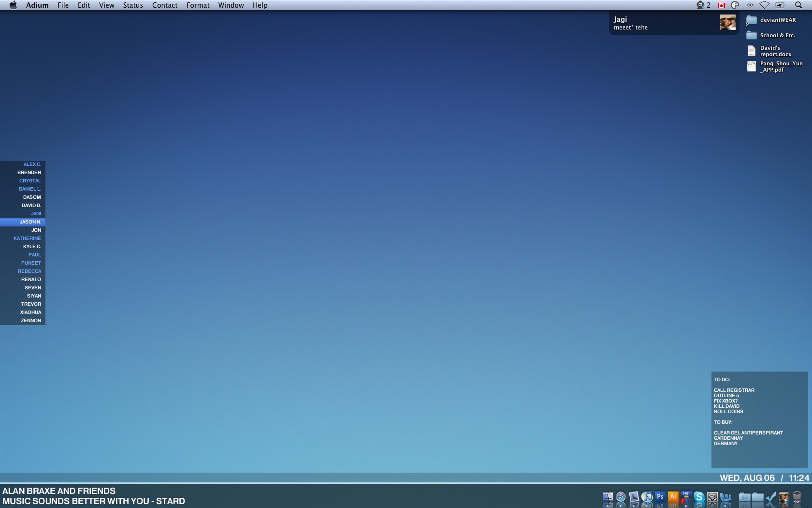Open iTunes from the Dock

tap(647, 497)
